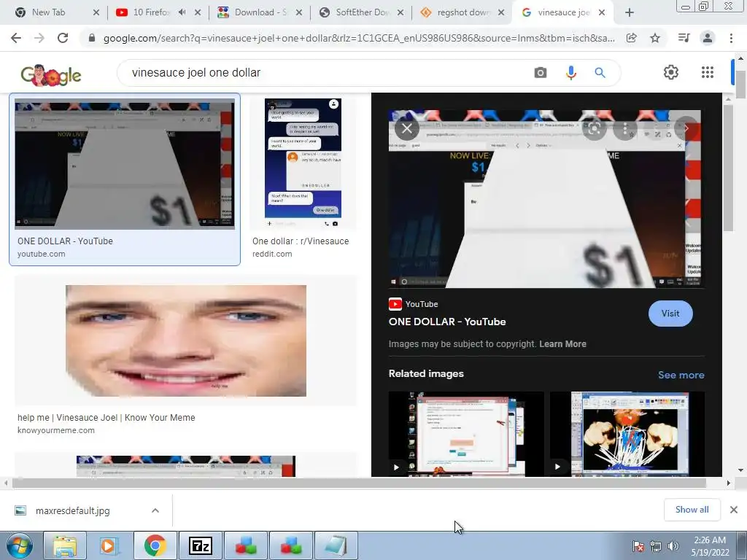Click the Visit button
The image size is (747, 560).
[670, 314]
